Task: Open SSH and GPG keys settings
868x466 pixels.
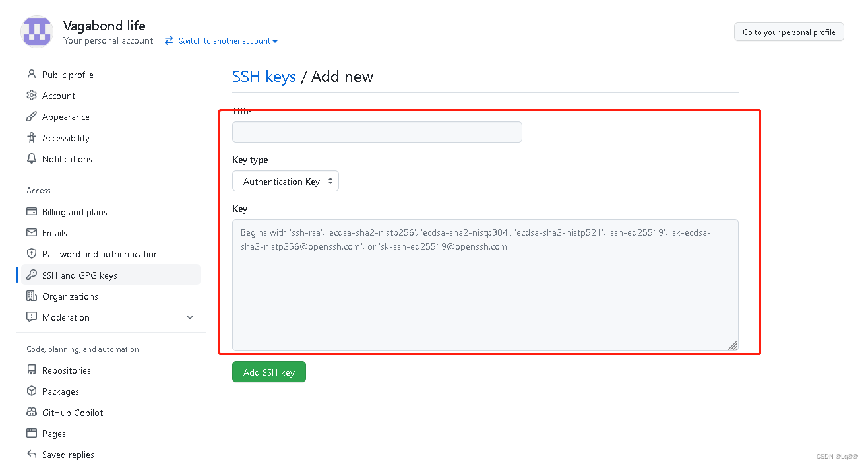Action: [x=79, y=275]
